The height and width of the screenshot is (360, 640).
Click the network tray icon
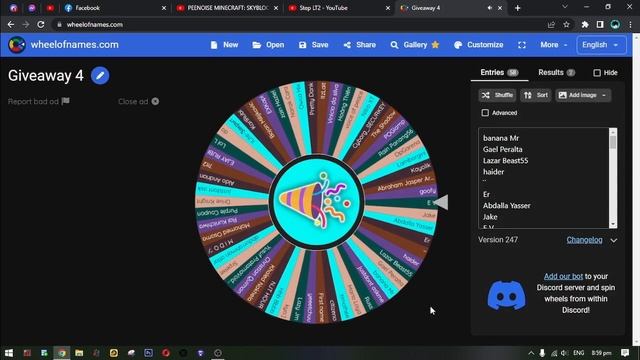(x=554, y=353)
